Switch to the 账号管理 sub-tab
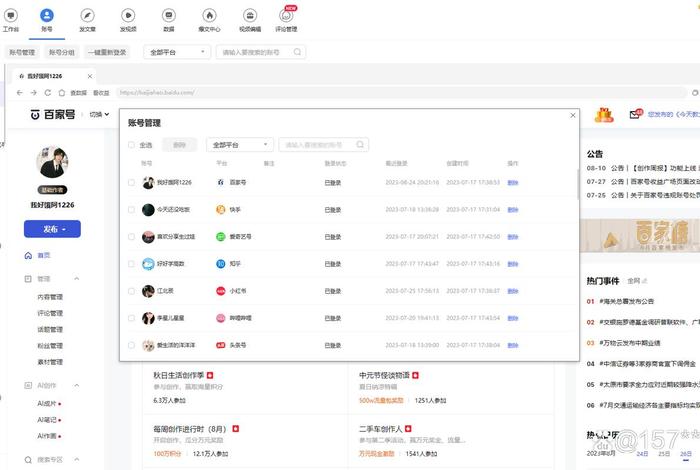The image size is (700, 470). pos(22,52)
